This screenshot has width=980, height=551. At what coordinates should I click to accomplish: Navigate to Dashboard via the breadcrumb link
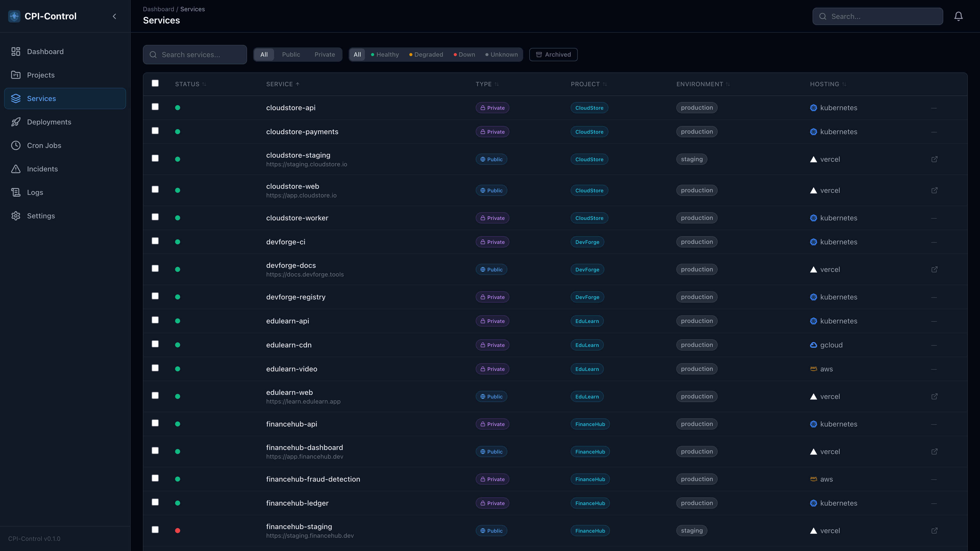click(x=158, y=9)
